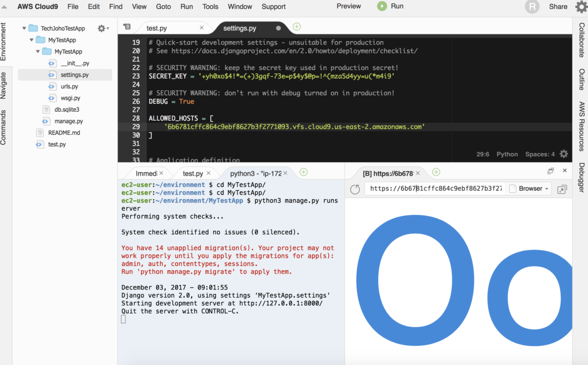The width and height of the screenshot is (588, 365).
Task: Pop out preview into new window
Action: [562, 189]
